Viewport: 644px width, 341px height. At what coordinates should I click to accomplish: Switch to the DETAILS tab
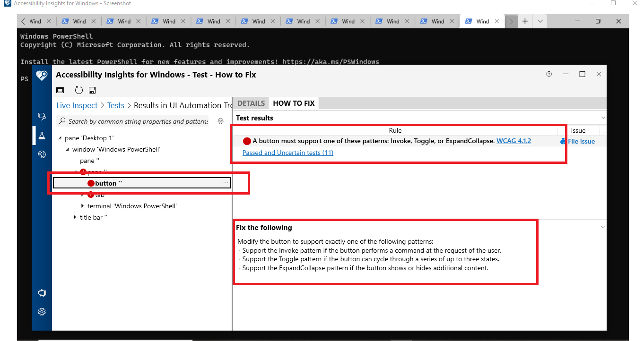[x=251, y=103]
